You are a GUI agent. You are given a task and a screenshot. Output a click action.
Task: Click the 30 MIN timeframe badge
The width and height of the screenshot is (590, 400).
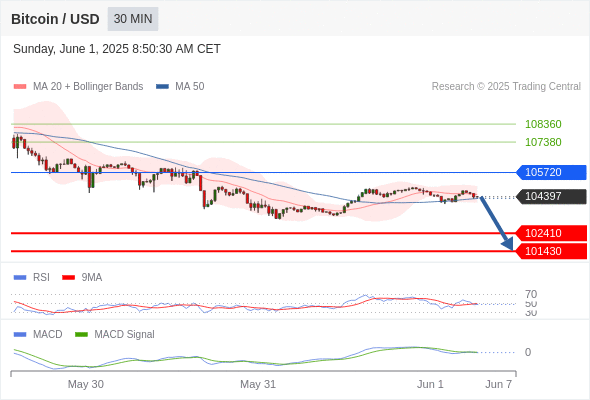click(133, 19)
